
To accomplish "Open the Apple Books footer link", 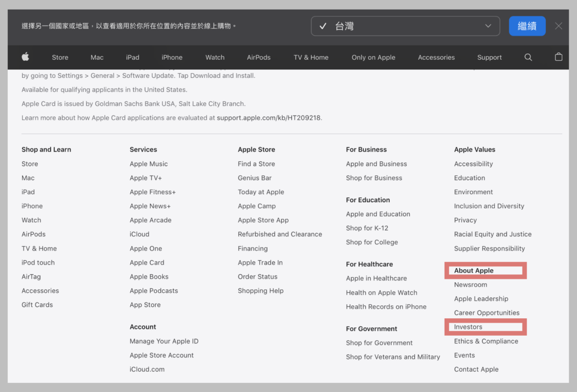I will coord(149,277).
